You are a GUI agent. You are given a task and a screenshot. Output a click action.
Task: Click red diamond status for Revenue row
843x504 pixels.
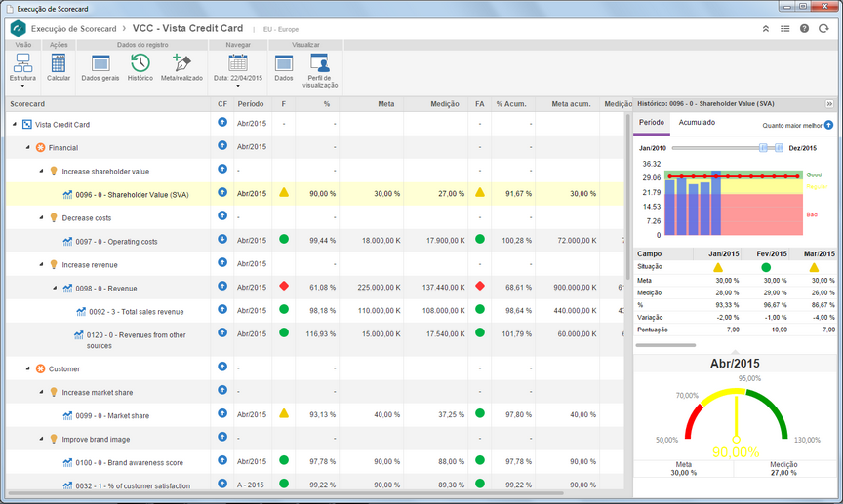point(284,286)
